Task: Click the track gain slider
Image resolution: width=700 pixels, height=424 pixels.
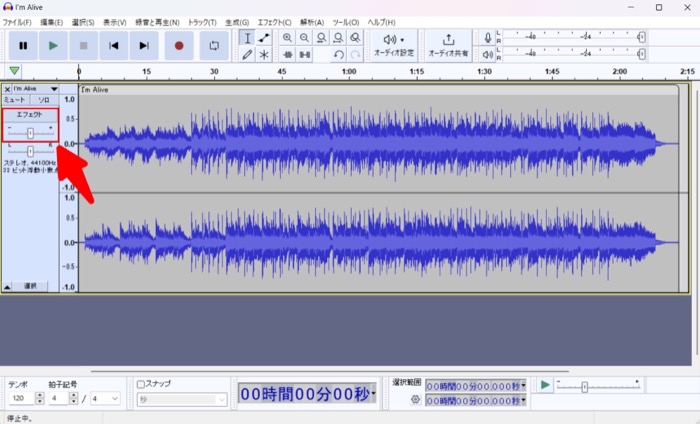Action: (x=30, y=133)
